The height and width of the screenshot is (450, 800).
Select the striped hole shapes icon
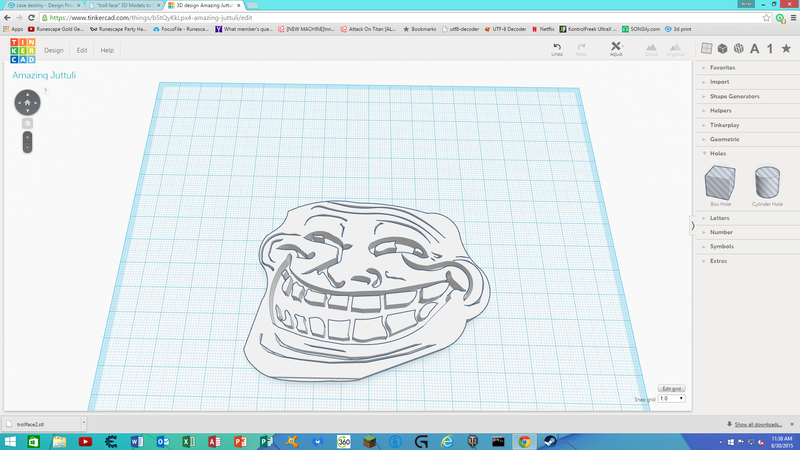(739, 48)
